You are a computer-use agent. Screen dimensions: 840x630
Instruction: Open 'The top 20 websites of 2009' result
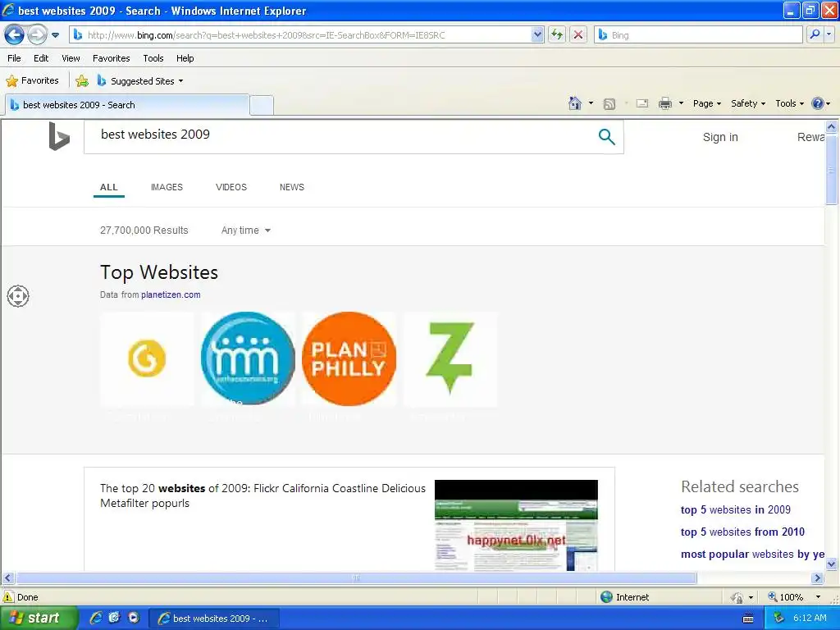[x=262, y=495]
